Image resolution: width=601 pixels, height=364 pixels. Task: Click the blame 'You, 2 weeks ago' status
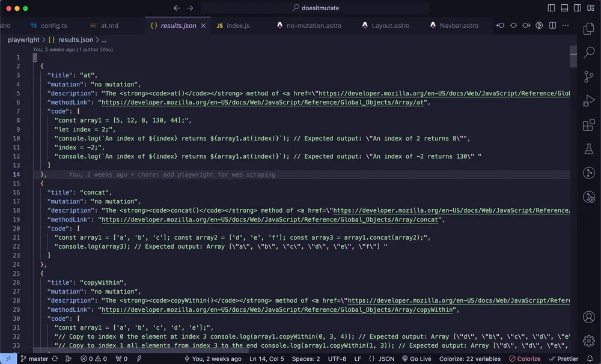tap(213, 359)
